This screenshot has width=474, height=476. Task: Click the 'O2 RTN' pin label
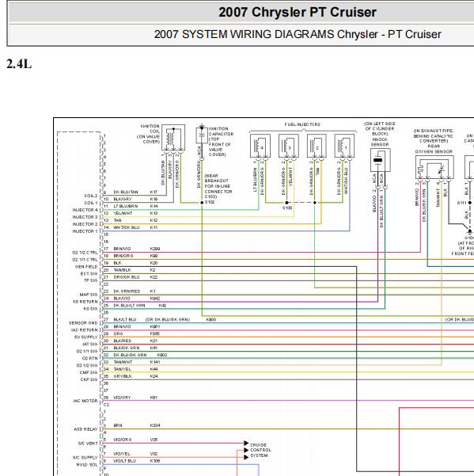click(x=89, y=358)
